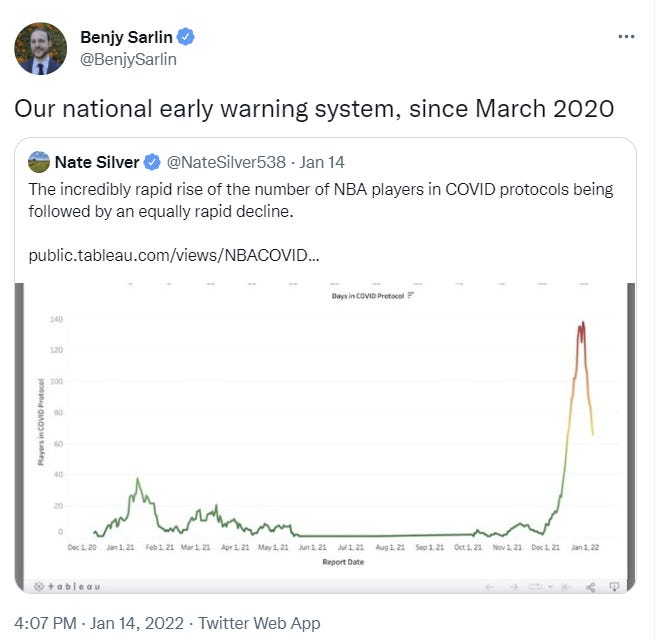Click the Tableau logo in chart footer

(67, 587)
